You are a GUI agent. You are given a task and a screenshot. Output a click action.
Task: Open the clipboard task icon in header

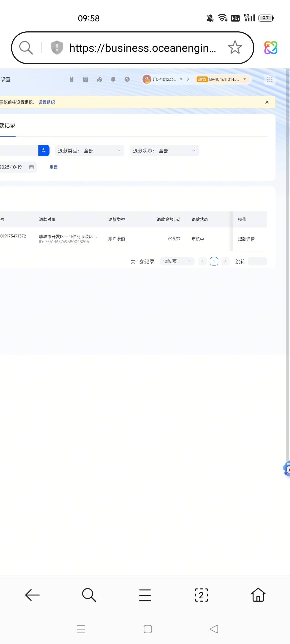tap(85, 79)
